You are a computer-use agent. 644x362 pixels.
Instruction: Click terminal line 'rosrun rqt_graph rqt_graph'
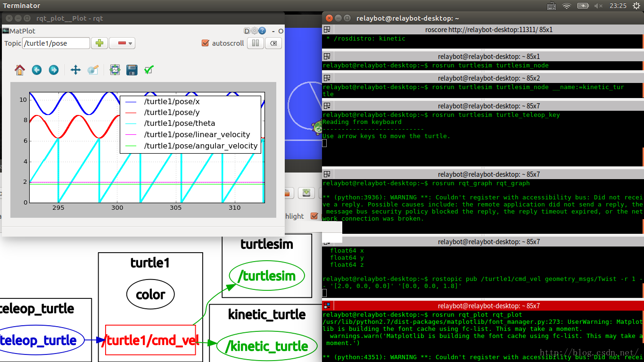click(481, 183)
